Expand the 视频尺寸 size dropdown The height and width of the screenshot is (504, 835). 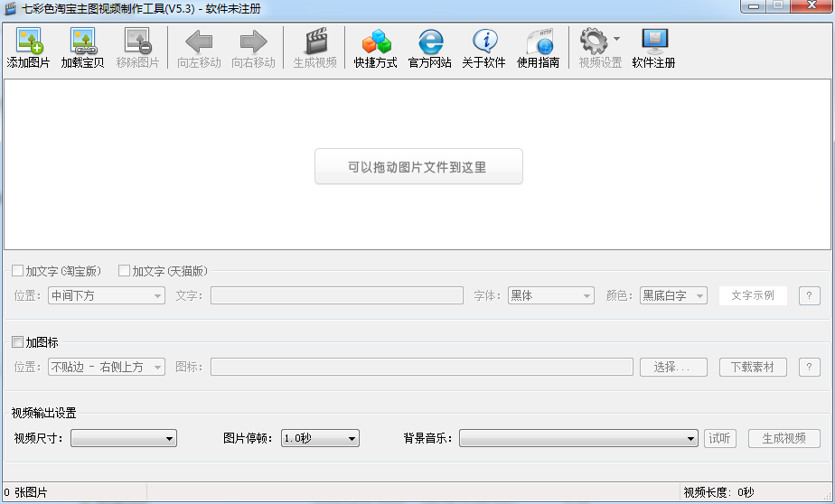coord(124,439)
